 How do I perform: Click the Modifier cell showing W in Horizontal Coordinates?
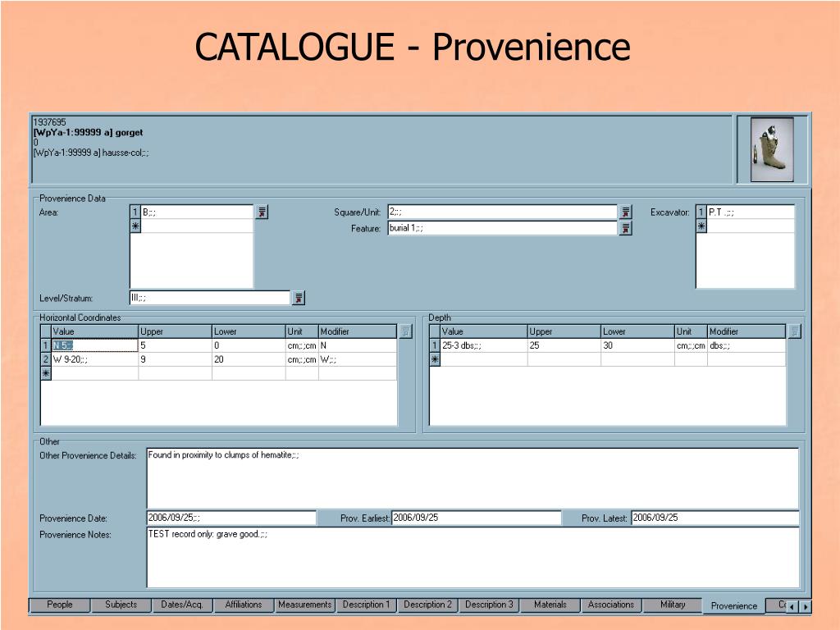point(358,359)
